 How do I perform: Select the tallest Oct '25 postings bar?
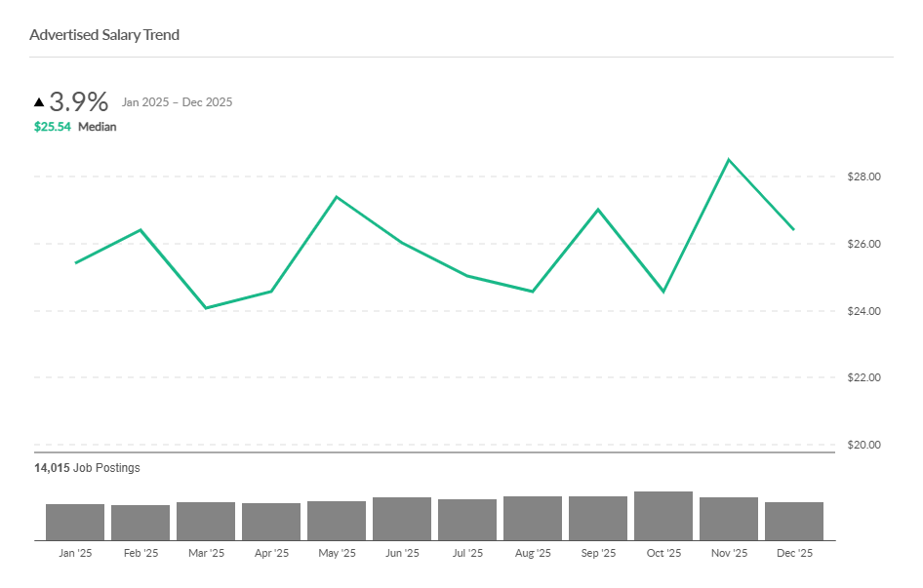(x=663, y=516)
